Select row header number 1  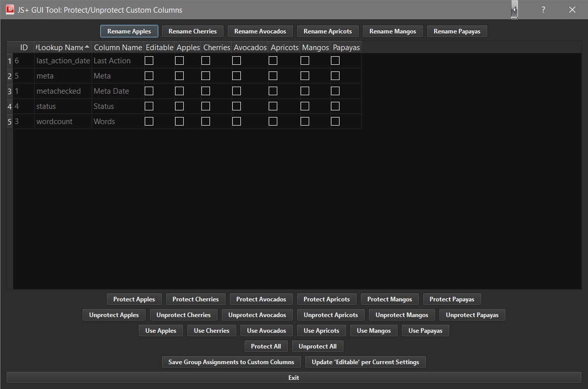[10, 61]
